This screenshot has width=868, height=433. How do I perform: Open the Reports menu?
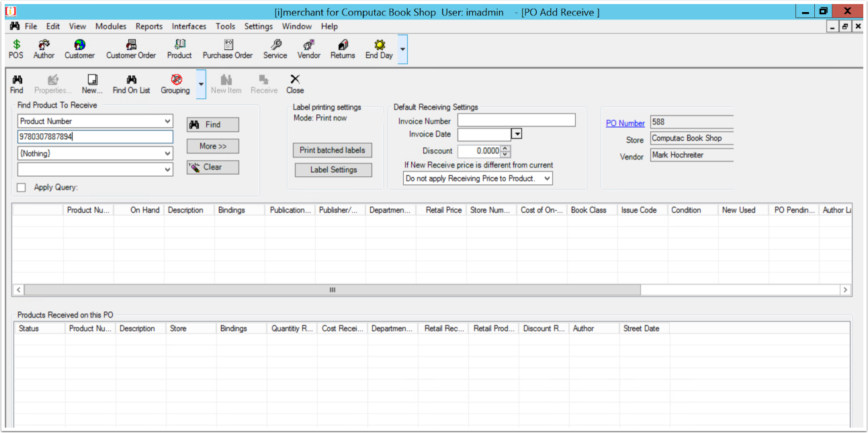pos(149,26)
